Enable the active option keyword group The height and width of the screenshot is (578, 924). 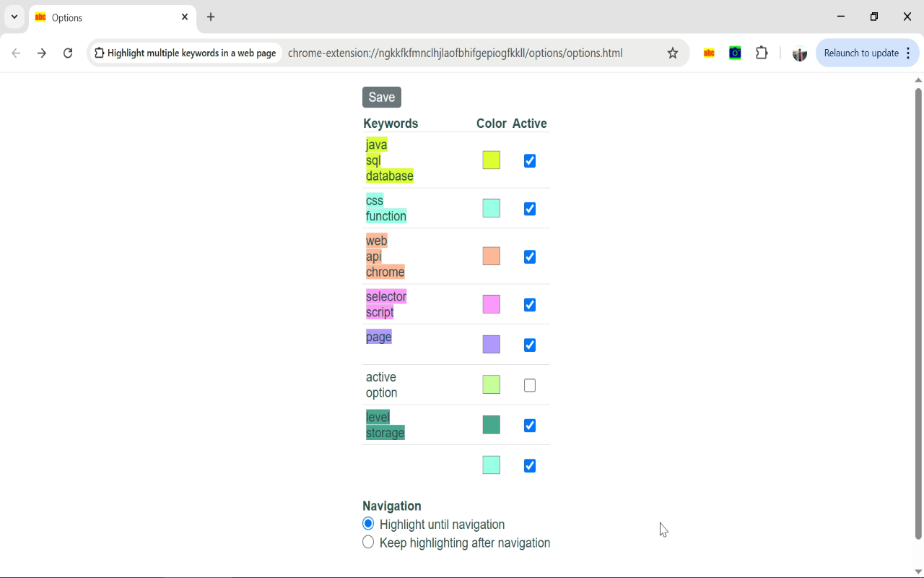coord(529,385)
